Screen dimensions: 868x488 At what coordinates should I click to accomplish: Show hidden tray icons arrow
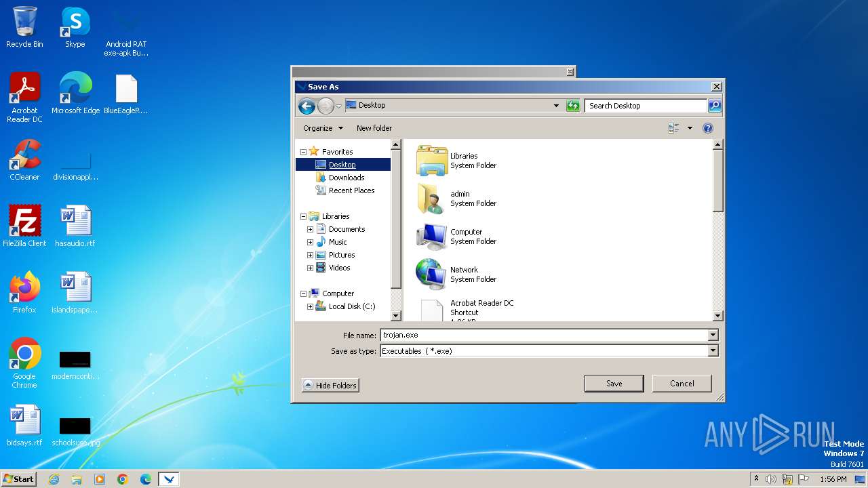click(x=756, y=479)
